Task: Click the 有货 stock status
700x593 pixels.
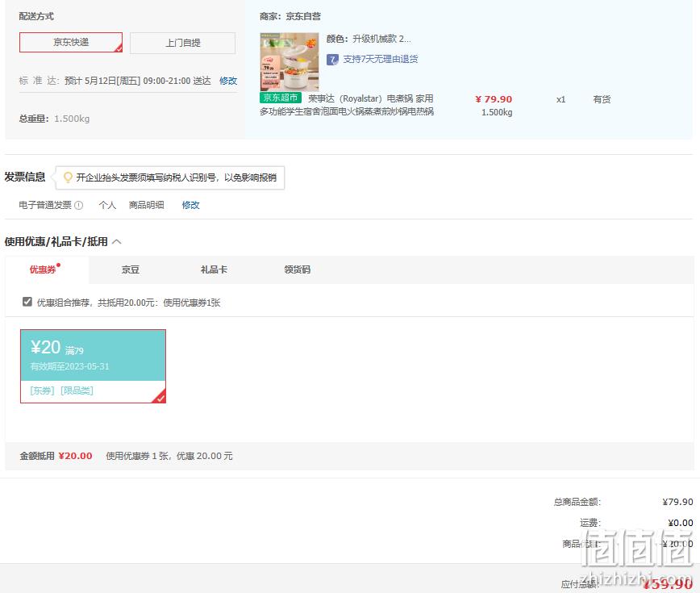Action: point(602,99)
